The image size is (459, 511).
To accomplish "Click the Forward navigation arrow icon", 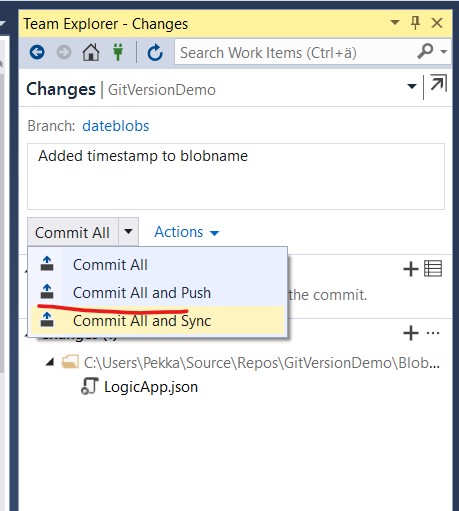I will pos(64,52).
